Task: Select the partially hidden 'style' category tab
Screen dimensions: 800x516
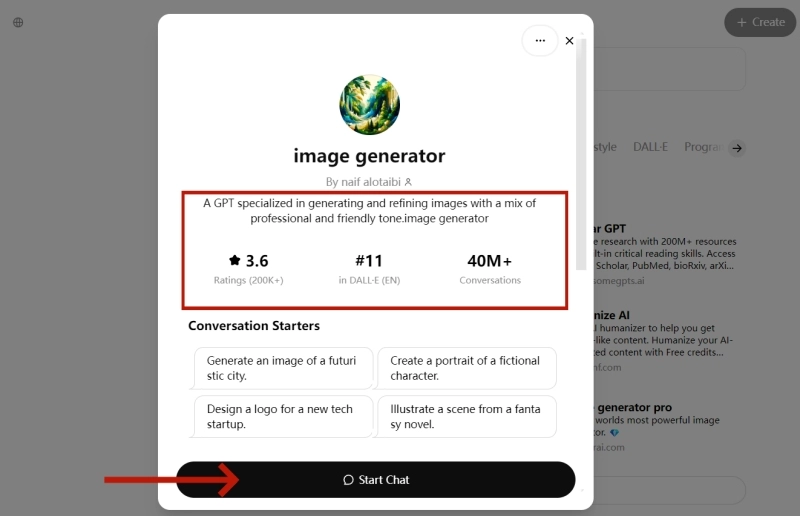Action: [x=605, y=147]
